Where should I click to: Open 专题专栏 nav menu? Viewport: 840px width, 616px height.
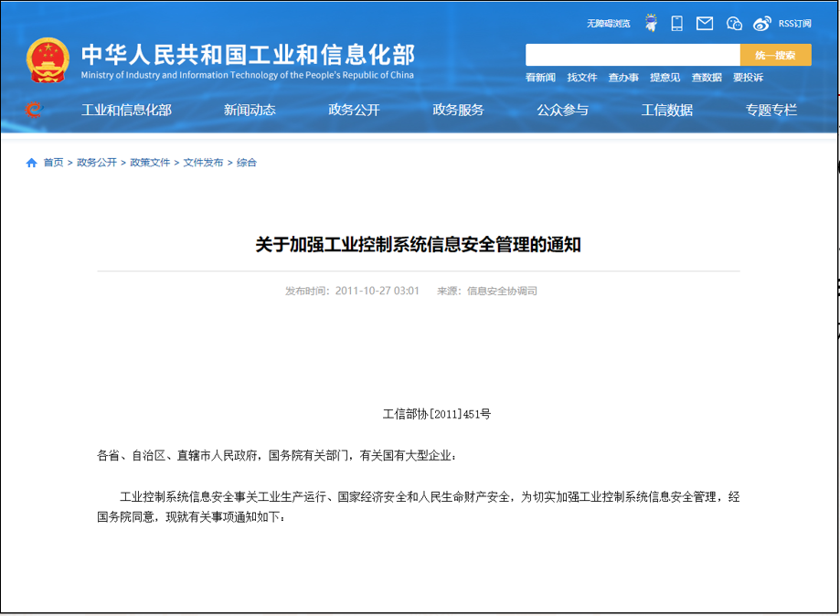(x=771, y=110)
